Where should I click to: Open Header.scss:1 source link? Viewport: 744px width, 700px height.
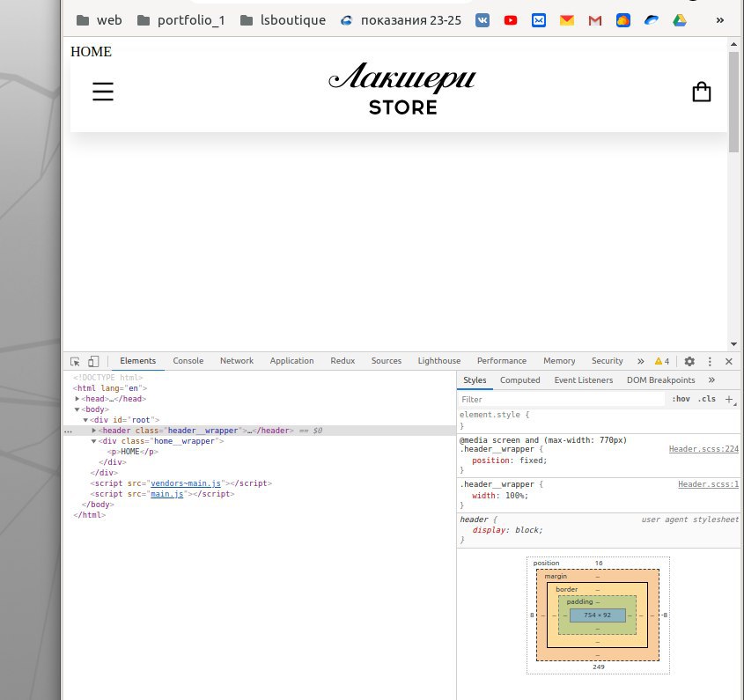point(709,484)
